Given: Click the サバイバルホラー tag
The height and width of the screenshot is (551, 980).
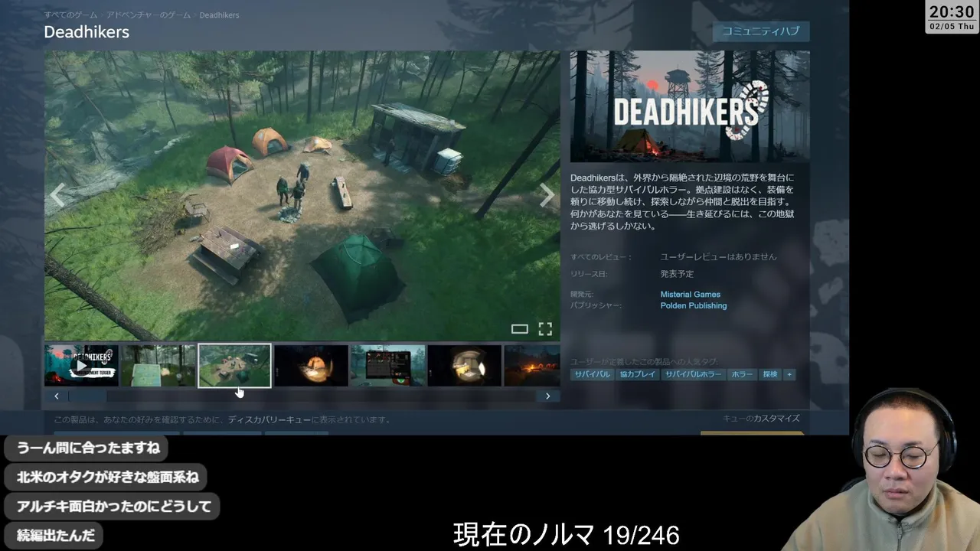Looking at the screenshot, I should (x=693, y=374).
